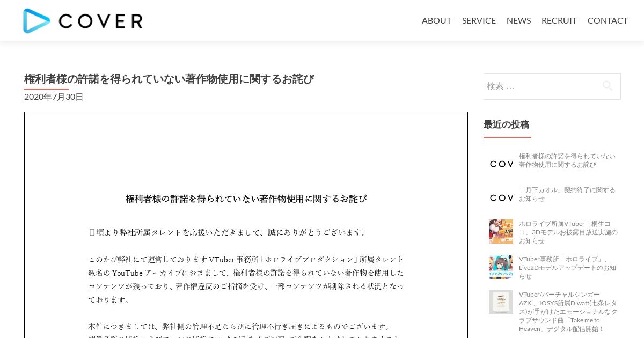Open the article heading 権利者様の許諾を得られていない著作物使用に関するお詫び
This screenshot has width=644, height=338.
169,79
